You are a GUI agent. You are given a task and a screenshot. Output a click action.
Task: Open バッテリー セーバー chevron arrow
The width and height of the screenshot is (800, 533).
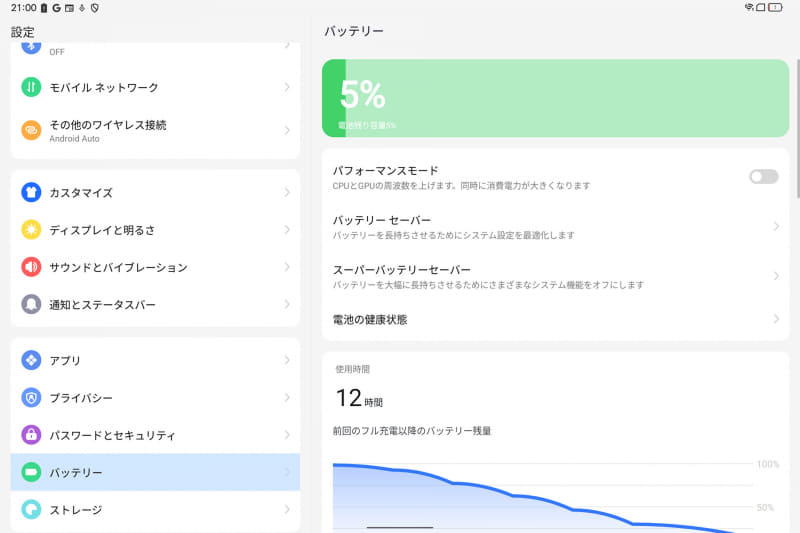(x=776, y=226)
